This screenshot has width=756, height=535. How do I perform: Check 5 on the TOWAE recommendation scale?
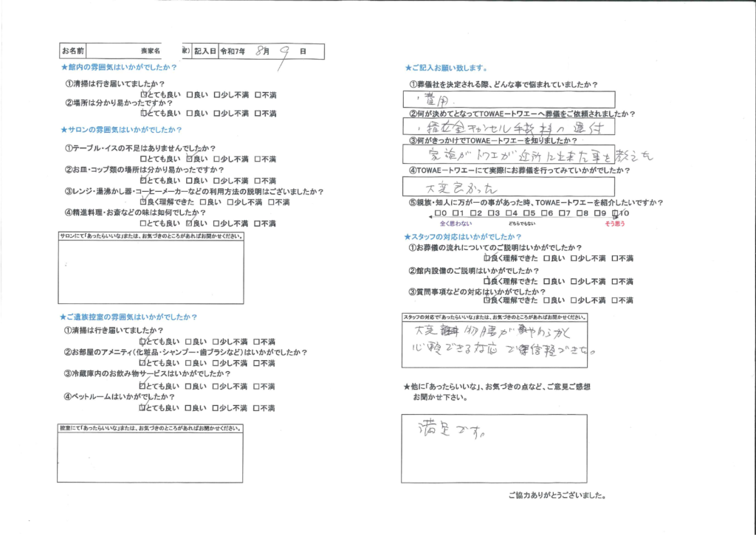pos(526,213)
